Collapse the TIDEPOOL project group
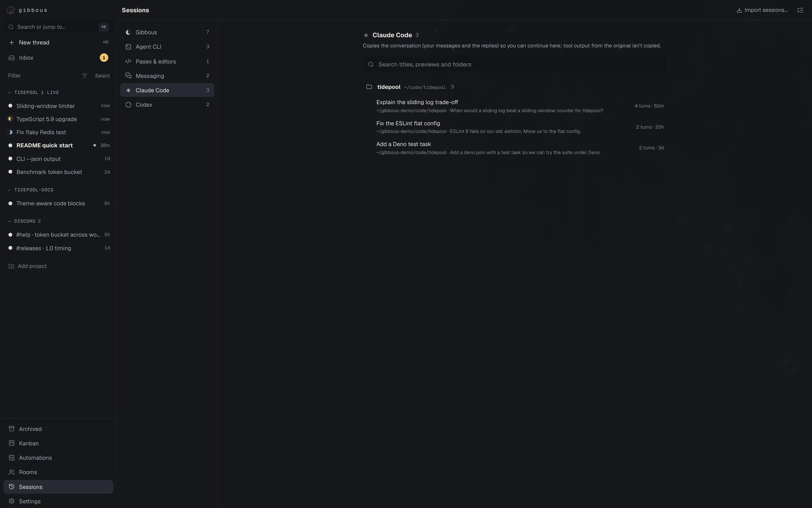812x508 pixels. click(x=9, y=92)
